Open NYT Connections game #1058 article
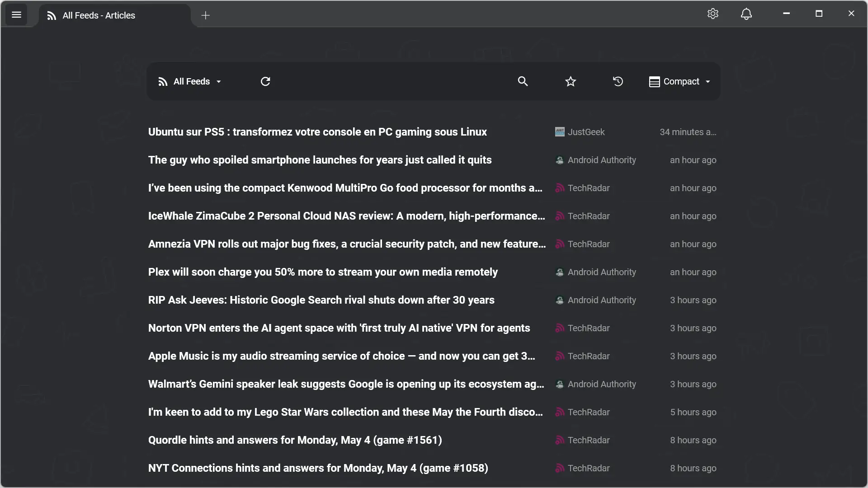Viewport: 868px width, 488px height. point(318,468)
